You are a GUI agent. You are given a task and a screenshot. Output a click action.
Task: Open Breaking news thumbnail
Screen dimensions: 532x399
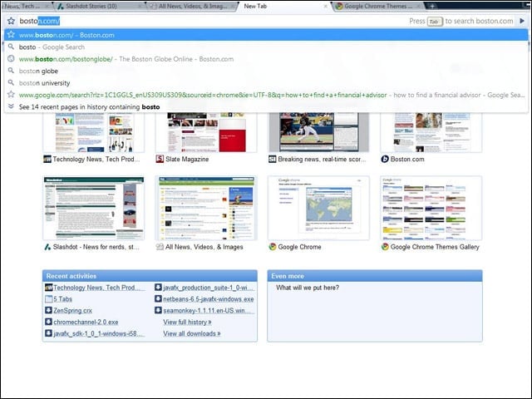point(318,132)
